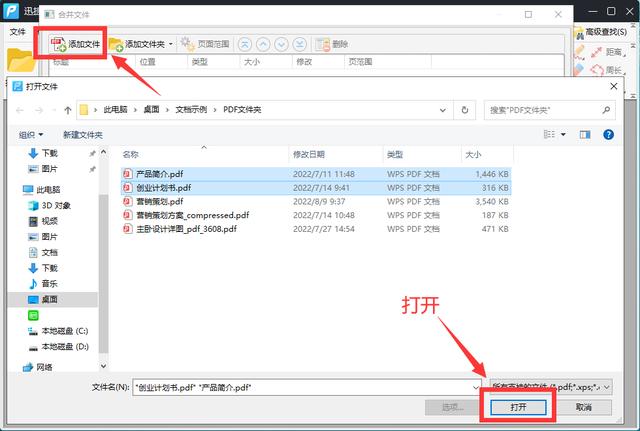The image size is (640, 431).
Task: Click the green icon item in navigation tree
Action: point(33,315)
